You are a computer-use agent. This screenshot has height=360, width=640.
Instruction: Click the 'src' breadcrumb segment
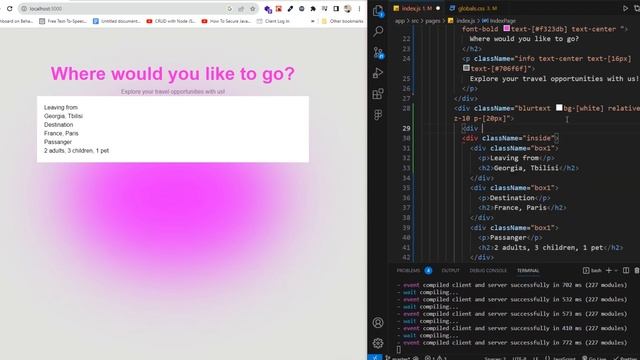(415, 20)
